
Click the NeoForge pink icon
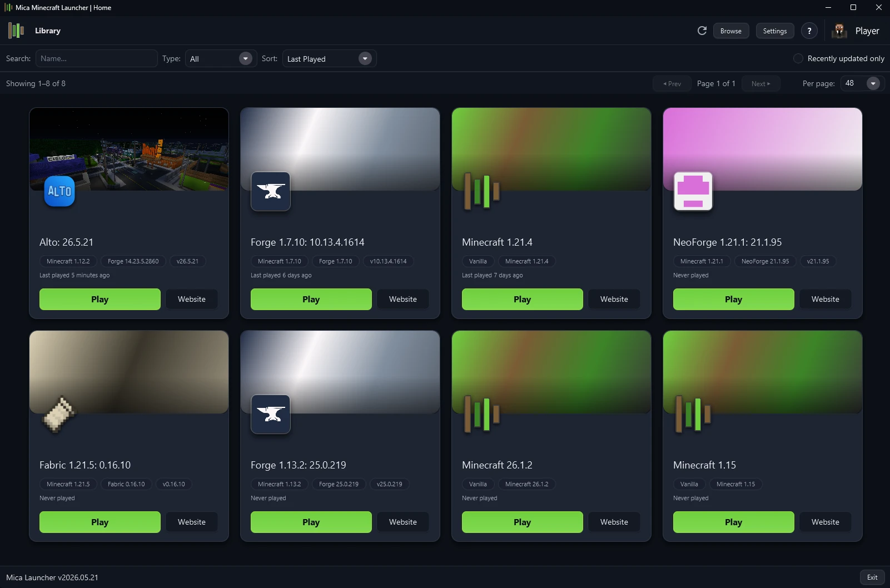pos(693,191)
